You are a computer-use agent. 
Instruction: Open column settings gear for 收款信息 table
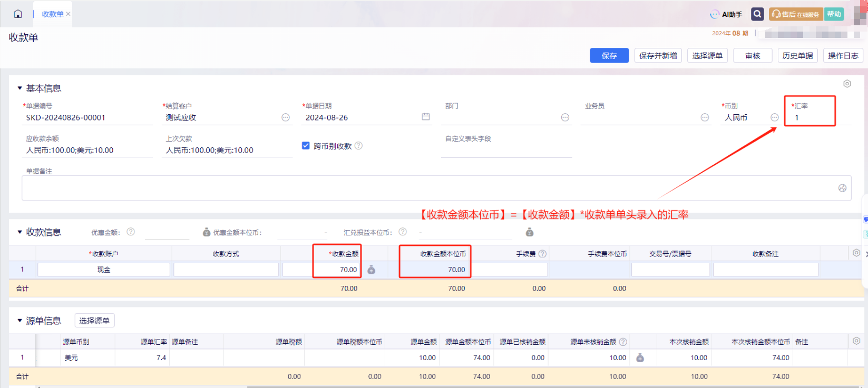pyautogui.click(x=856, y=253)
